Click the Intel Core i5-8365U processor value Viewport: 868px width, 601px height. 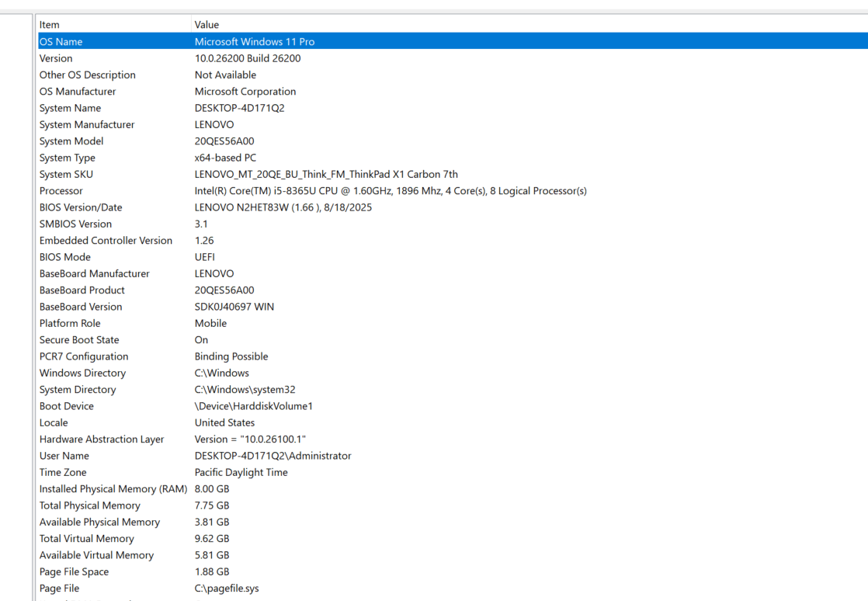[x=391, y=191]
